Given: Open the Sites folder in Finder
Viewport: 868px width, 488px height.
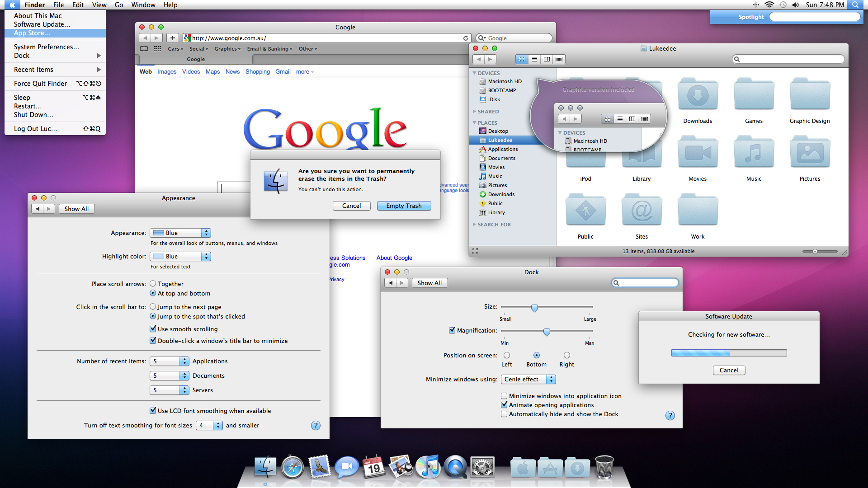Looking at the screenshot, I should coord(642,211).
